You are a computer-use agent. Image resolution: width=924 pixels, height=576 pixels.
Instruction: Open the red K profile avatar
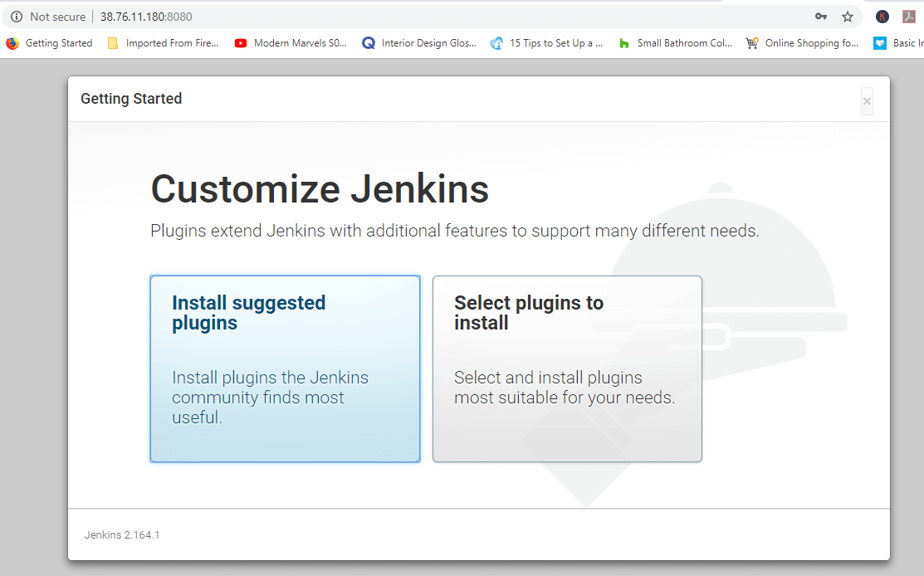click(882, 17)
